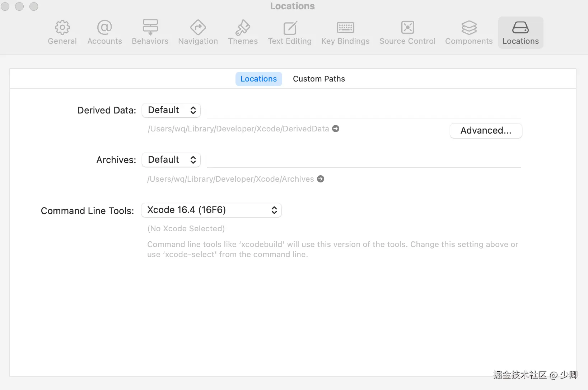
Task: Open the Text Editing pane icon
Action: point(290,27)
